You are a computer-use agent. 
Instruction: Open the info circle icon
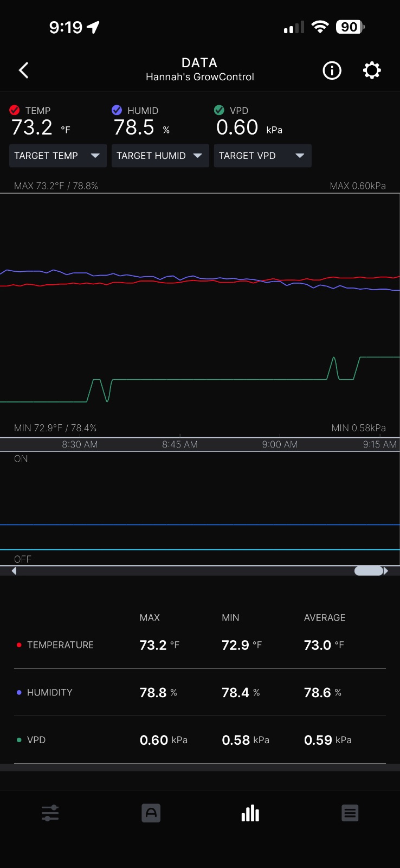332,70
